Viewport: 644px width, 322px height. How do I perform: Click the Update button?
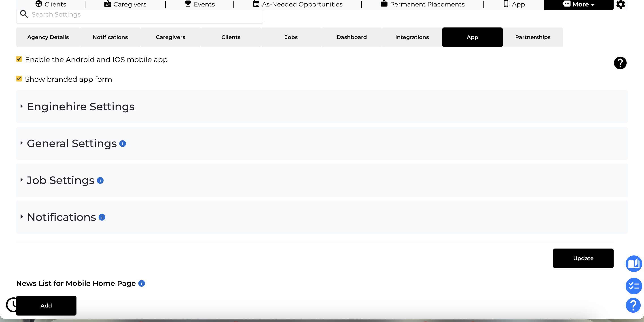583,258
